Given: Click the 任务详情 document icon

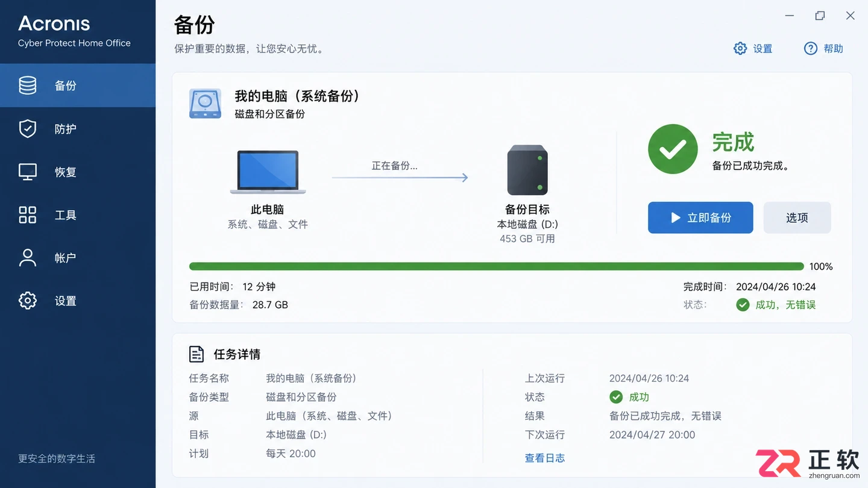Looking at the screenshot, I should click(x=197, y=354).
